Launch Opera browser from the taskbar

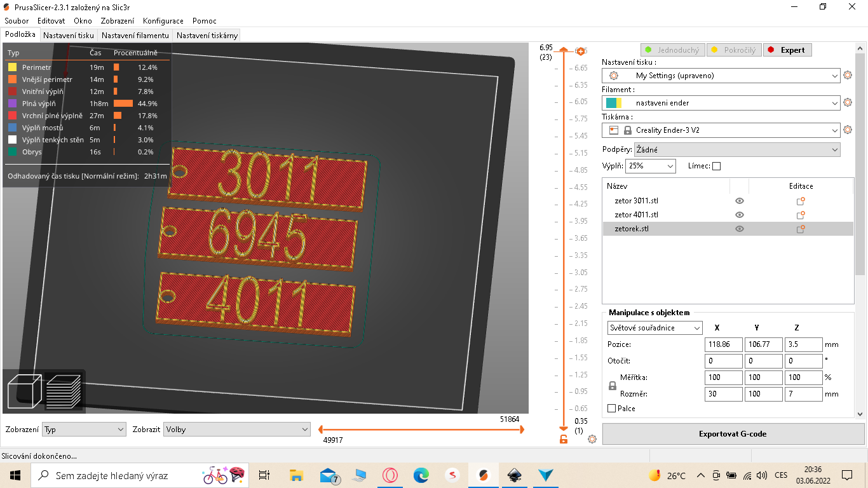tap(390, 475)
